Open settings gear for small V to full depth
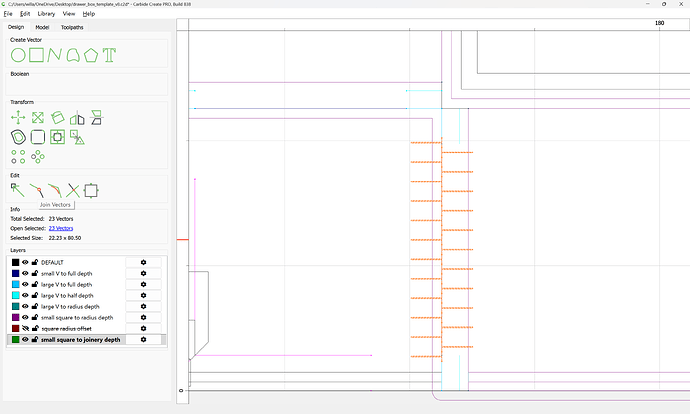The width and height of the screenshot is (690, 414). click(x=143, y=273)
